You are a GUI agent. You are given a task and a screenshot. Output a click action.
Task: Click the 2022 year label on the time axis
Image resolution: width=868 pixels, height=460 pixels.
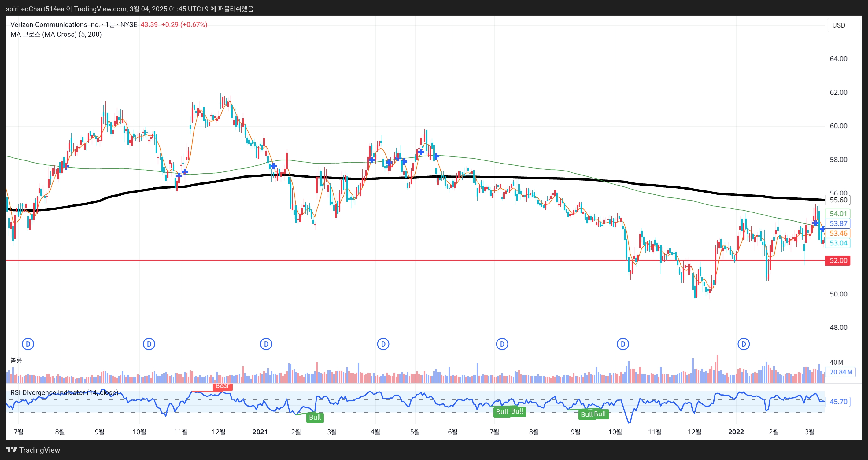coord(736,432)
